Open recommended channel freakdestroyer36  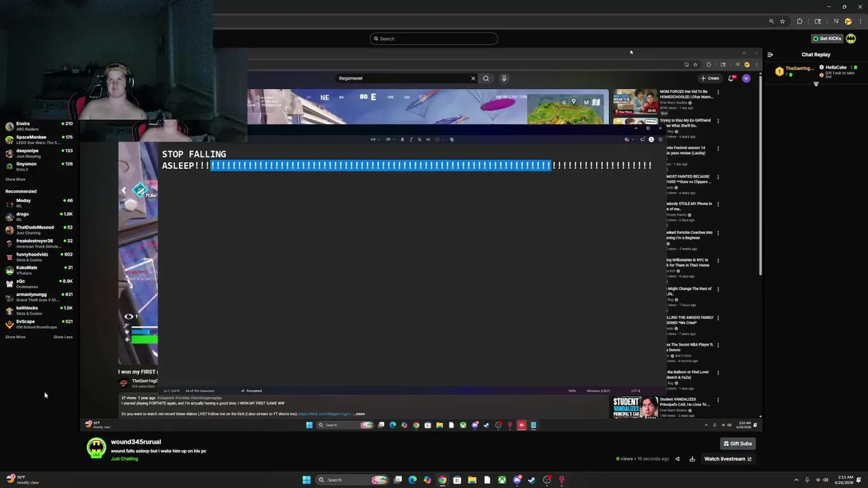point(39,243)
